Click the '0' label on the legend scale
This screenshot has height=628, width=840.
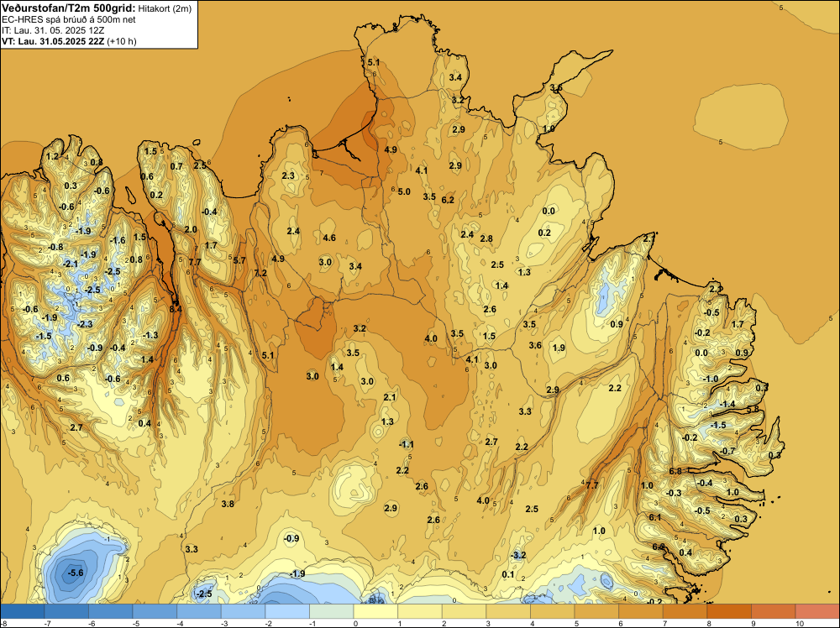click(x=355, y=623)
